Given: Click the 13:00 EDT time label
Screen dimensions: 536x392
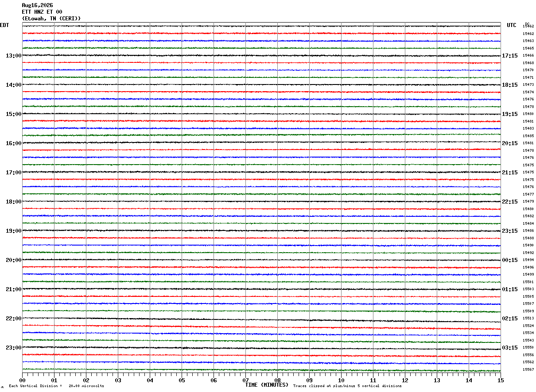Looking at the screenshot, I should (x=14, y=56).
